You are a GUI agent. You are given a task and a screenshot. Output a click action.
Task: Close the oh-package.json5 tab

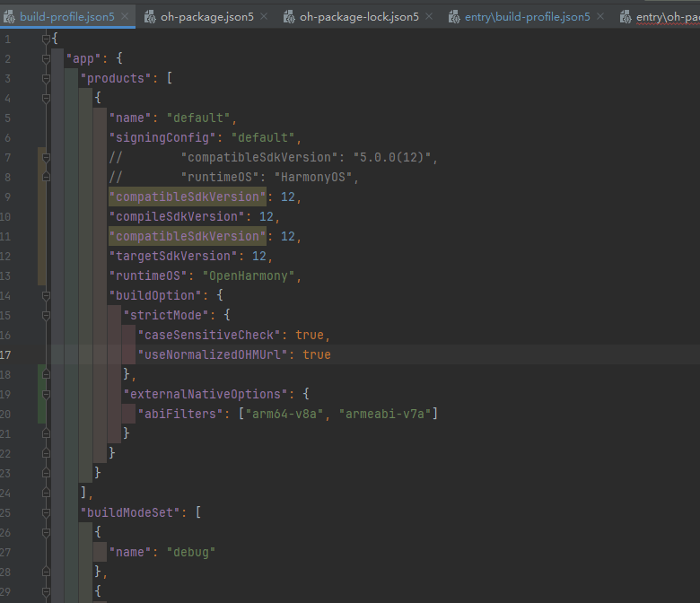(x=264, y=16)
